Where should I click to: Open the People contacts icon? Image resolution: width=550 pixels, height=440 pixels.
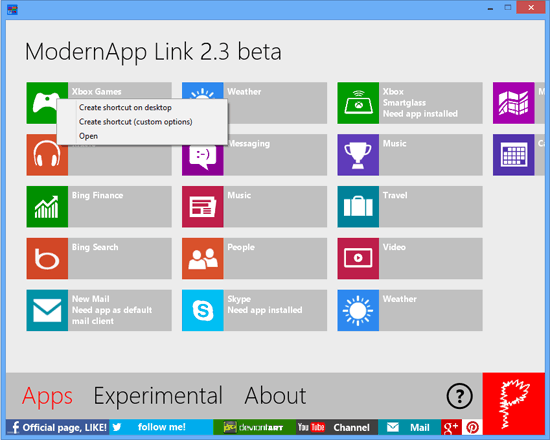pos(203,259)
